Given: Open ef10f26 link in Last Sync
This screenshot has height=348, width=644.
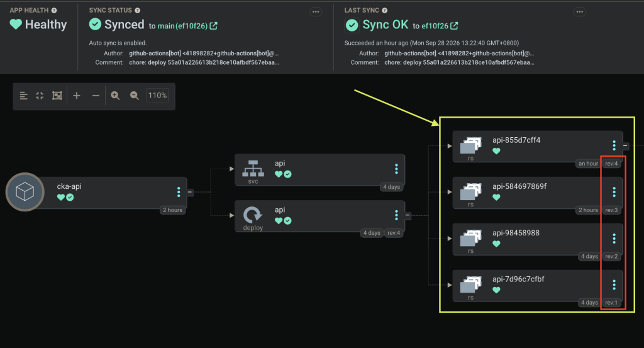Looking at the screenshot, I should [435, 26].
